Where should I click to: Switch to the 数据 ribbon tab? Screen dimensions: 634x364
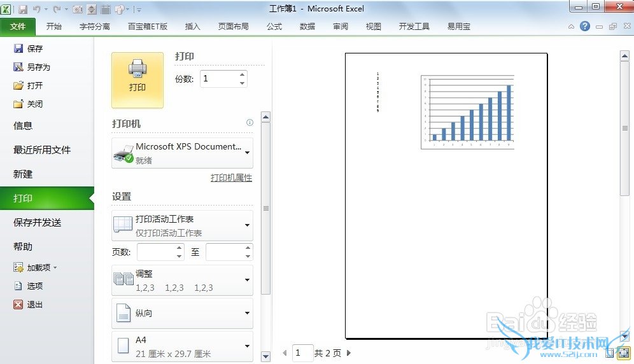click(x=307, y=27)
